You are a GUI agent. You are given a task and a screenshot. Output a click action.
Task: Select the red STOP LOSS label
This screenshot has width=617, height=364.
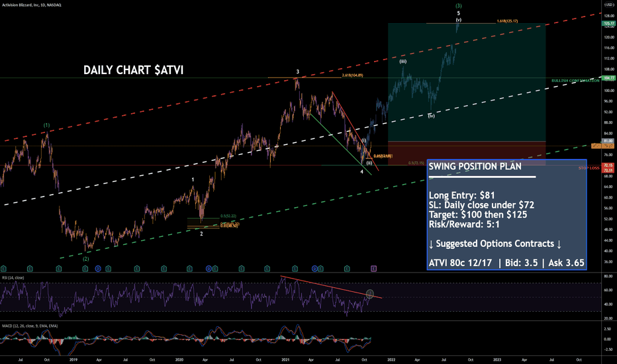coord(589,168)
